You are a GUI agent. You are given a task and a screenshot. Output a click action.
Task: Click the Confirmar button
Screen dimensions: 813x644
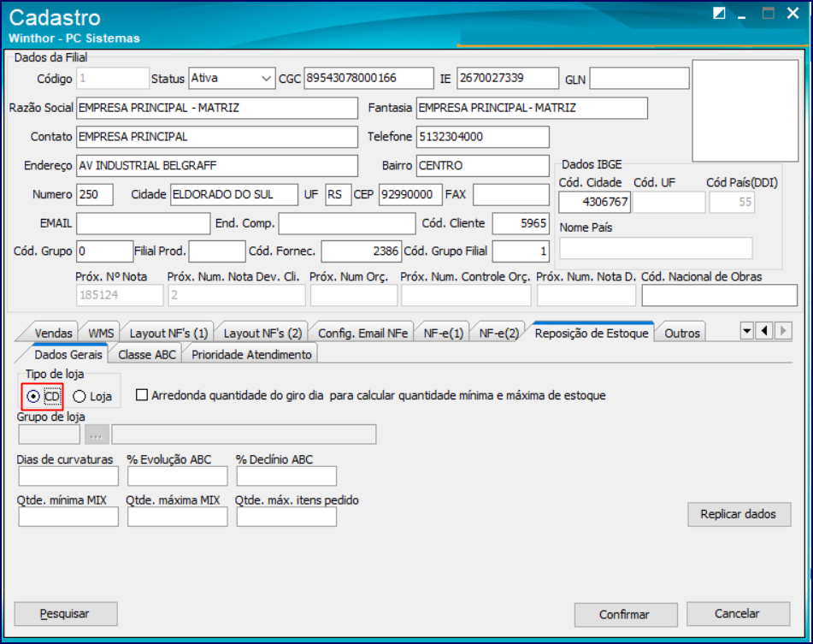point(626,614)
